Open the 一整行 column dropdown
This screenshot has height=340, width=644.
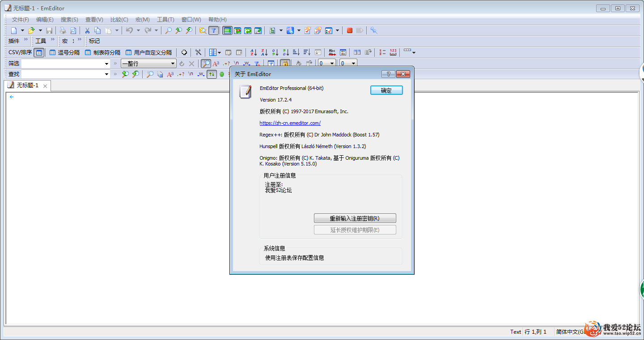coord(173,64)
